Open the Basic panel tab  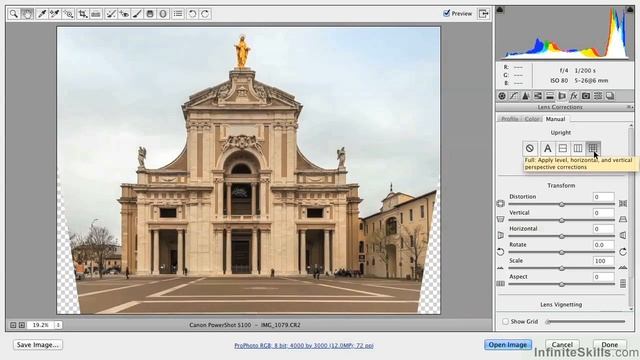pos(502,96)
